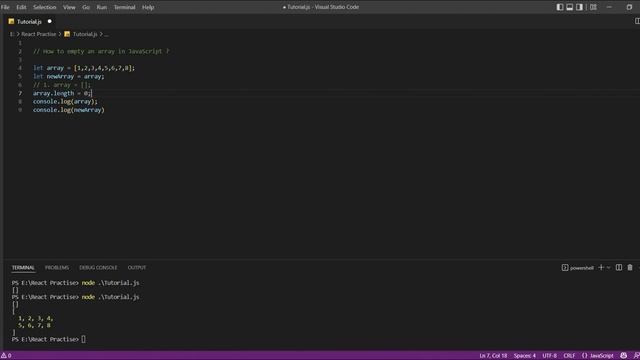640x360 pixels.
Task: Click the warnings count in the status bar
Action: click(x=6, y=356)
